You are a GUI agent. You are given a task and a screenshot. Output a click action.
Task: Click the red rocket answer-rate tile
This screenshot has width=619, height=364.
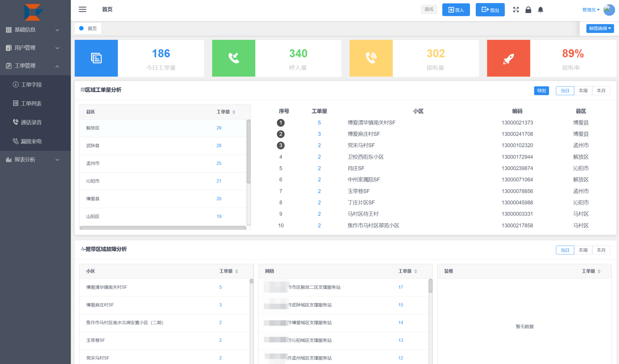tap(508, 58)
